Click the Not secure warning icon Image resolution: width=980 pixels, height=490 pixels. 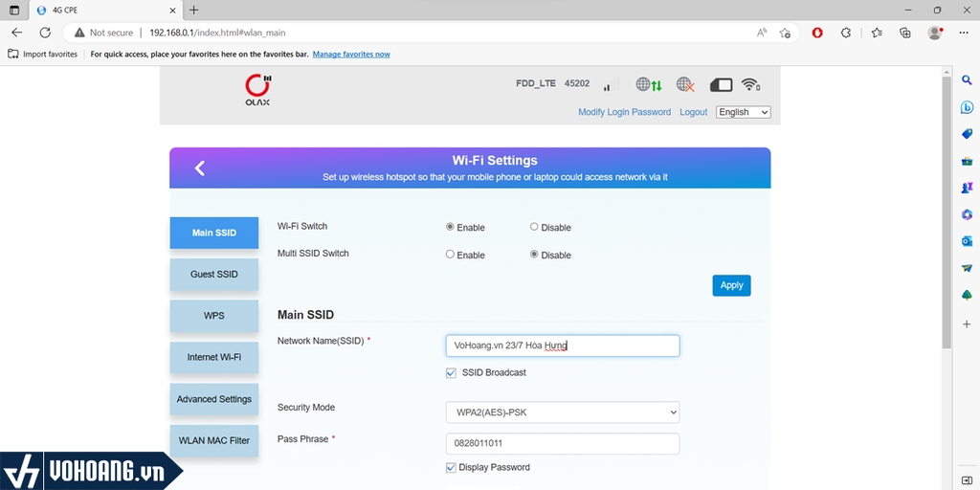coord(79,33)
